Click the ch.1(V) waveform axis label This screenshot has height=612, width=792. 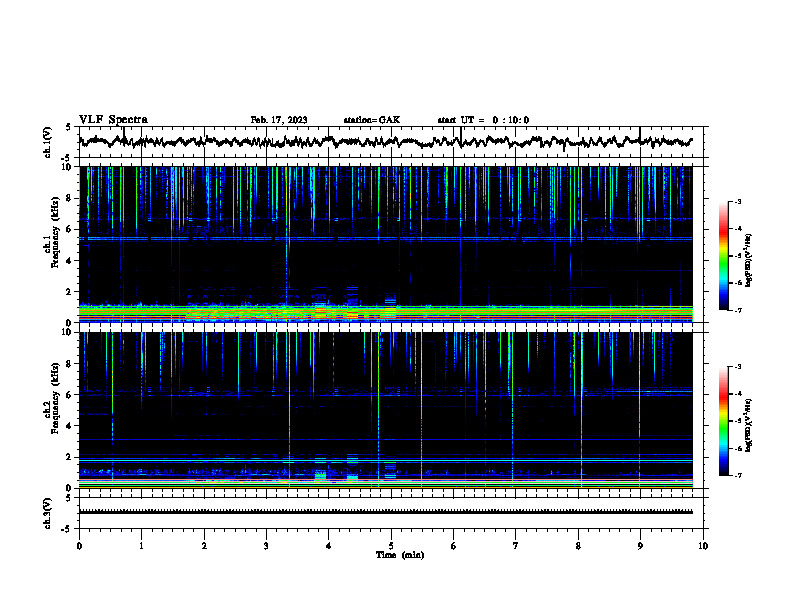coord(47,142)
